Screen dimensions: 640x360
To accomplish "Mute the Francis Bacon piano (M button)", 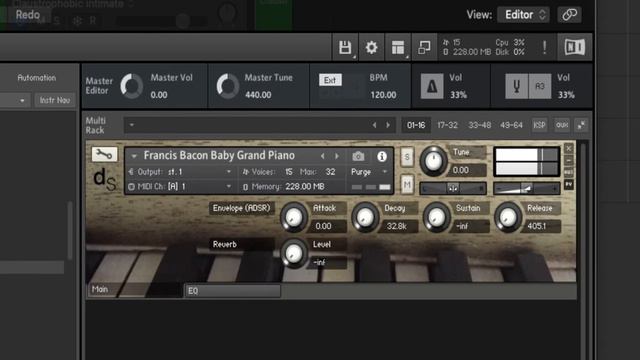I will [407, 185].
